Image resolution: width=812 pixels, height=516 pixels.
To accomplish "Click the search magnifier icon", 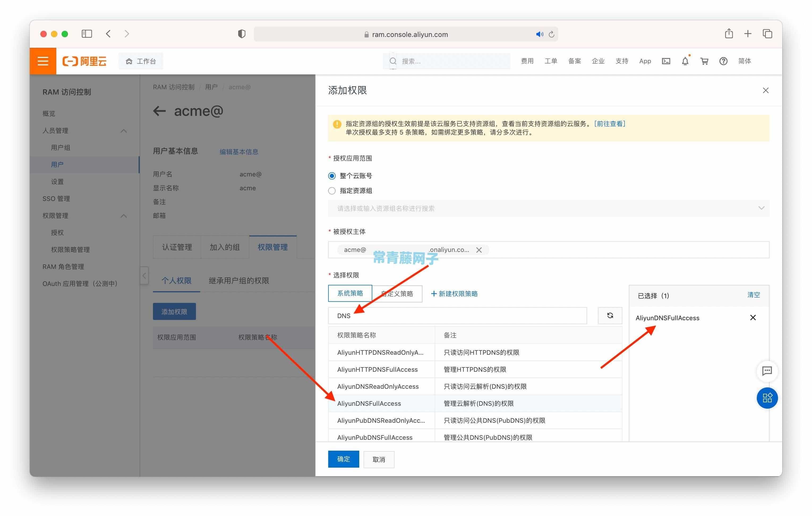I will click(x=393, y=61).
